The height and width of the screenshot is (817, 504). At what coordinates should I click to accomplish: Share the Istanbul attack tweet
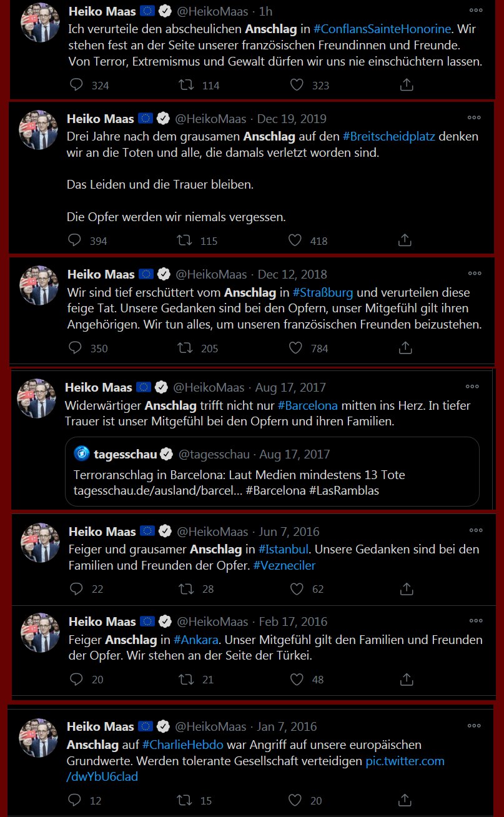pyautogui.click(x=406, y=588)
